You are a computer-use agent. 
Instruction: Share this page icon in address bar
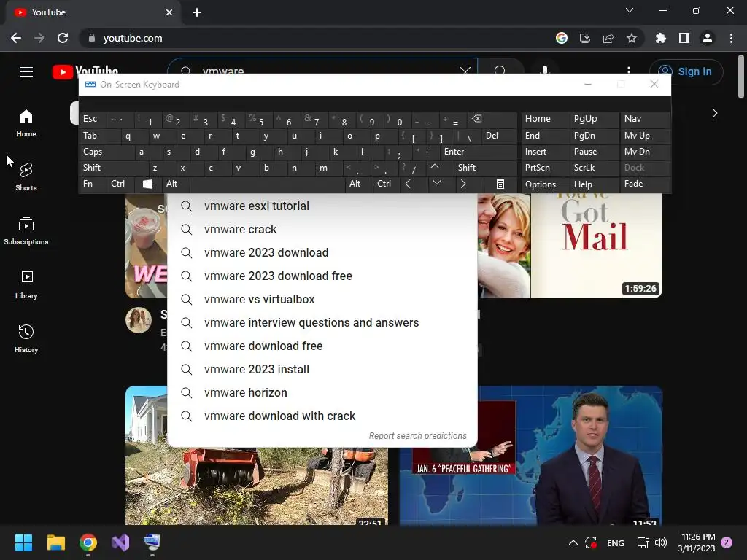(608, 38)
